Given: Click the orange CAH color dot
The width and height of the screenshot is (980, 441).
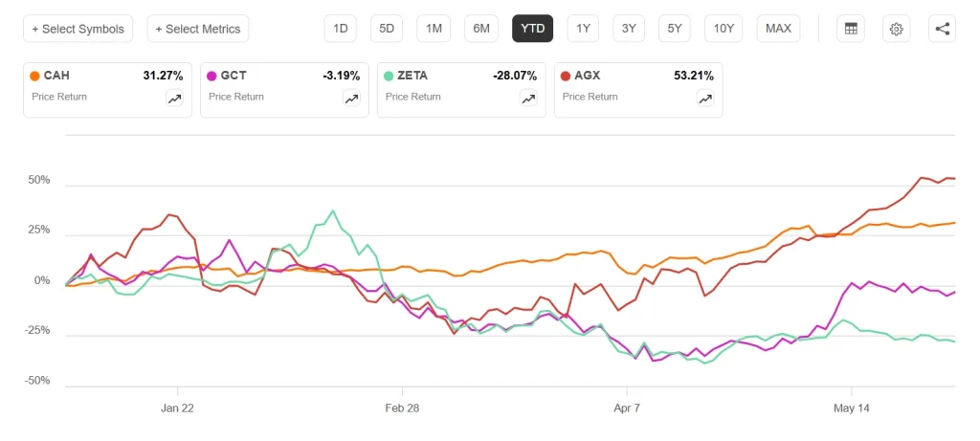Looking at the screenshot, I should 35,77.
